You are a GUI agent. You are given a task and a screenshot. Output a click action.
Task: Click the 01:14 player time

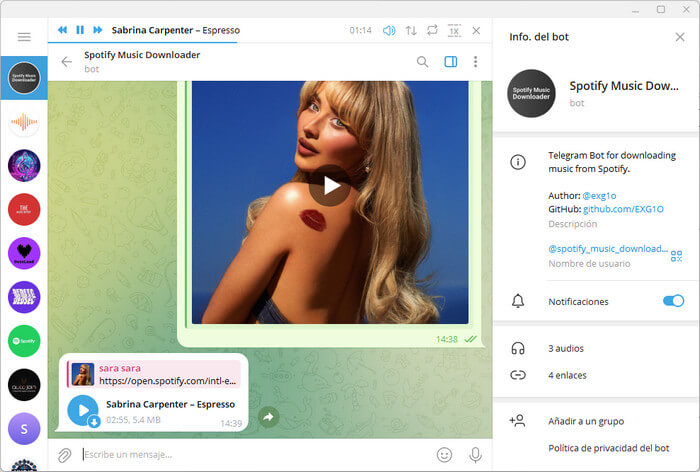click(360, 30)
